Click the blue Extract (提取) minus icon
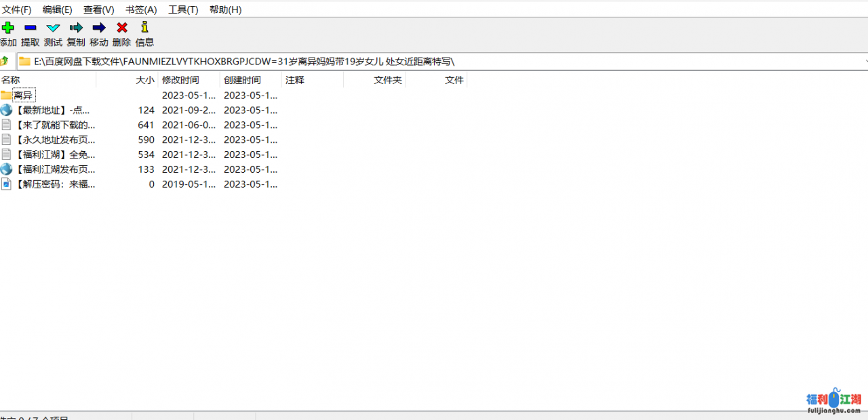This screenshot has height=420, width=868. click(x=31, y=28)
